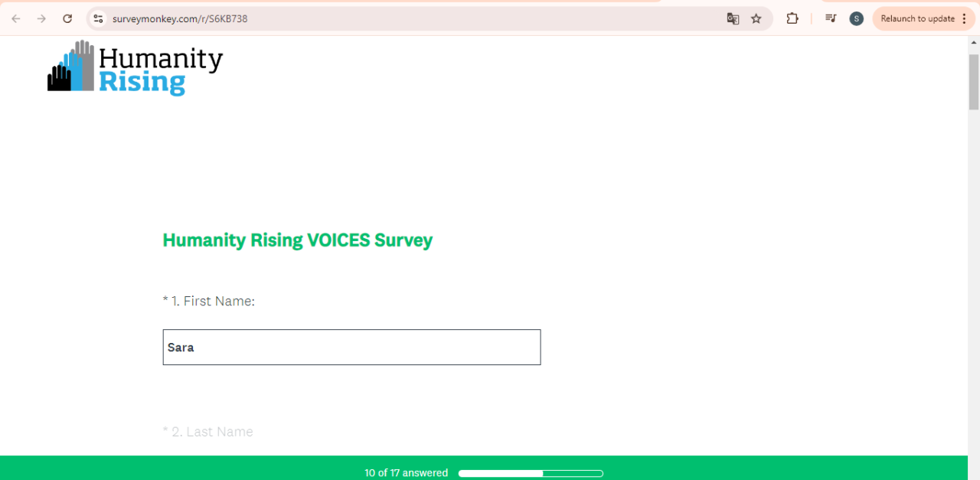980x480 pixels.
Task: View site information for surveymonkey.com
Action: pos(97,18)
